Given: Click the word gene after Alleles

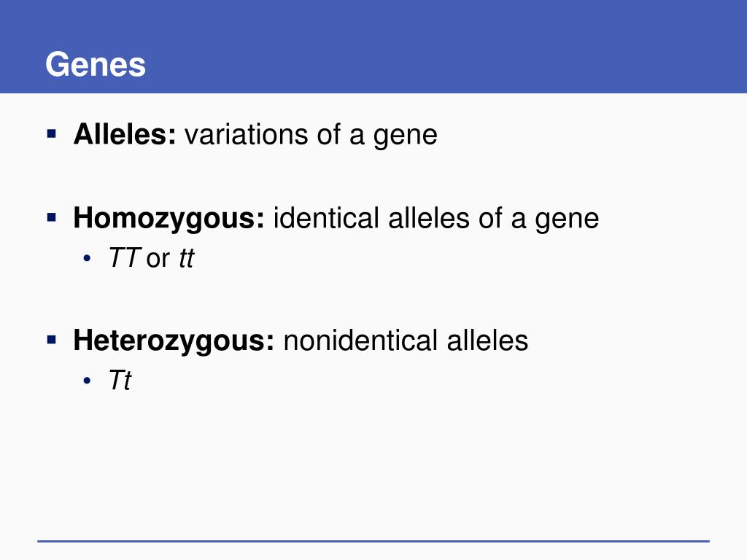Looking at the screenshot, I should 405,137.
